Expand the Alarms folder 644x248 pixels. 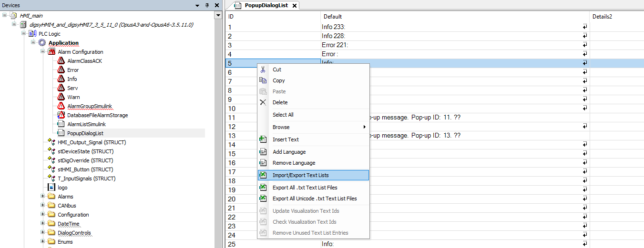tap(42, 197)
